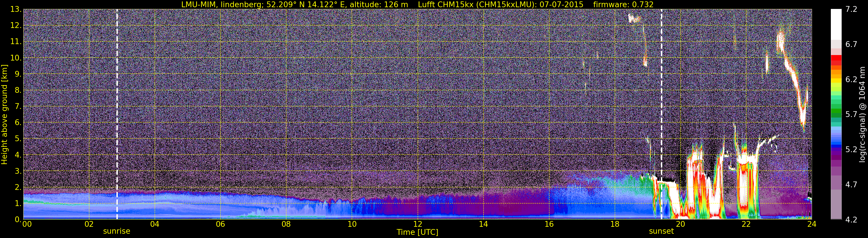Select the station text "LMU-MIM, lindenberg" in the title

click(221, 5)
